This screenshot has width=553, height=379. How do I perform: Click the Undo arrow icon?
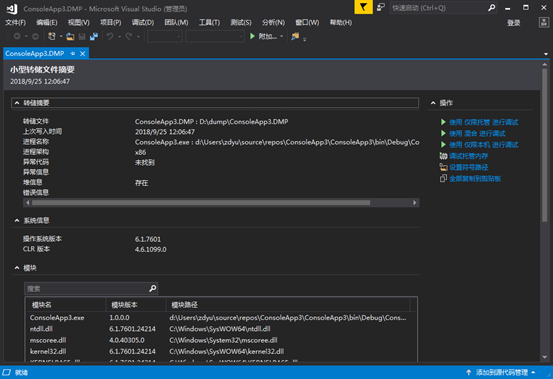(x=110, y=36)
